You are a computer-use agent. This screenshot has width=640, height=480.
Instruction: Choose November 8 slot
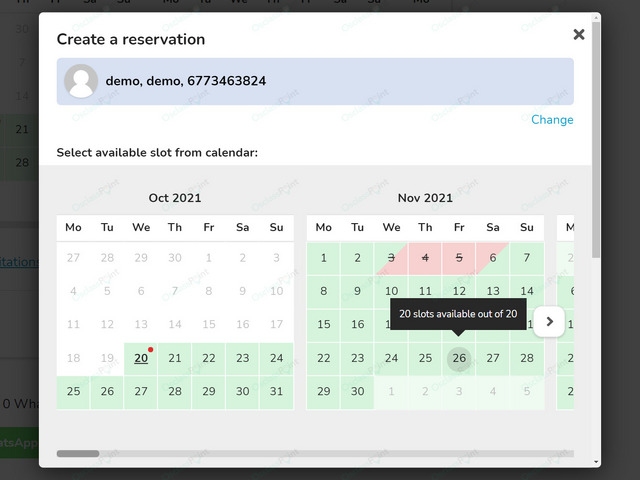tap(324, 291)
